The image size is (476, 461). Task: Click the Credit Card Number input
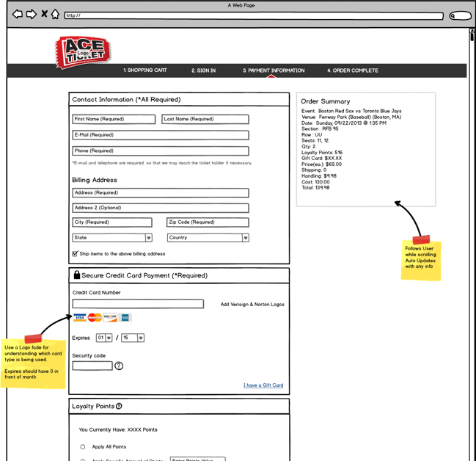(x=138, y=304)
